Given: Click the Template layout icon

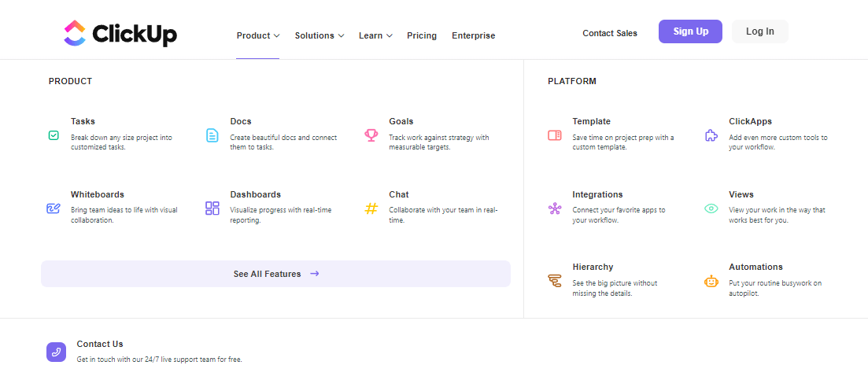Looking at the screenshot, I should pos(555,135).
